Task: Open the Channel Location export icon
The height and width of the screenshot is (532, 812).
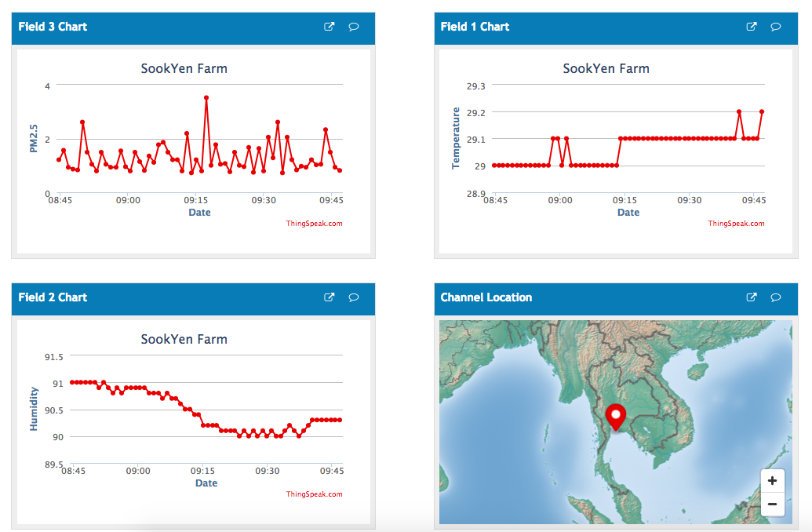Action: pos(751,297)
